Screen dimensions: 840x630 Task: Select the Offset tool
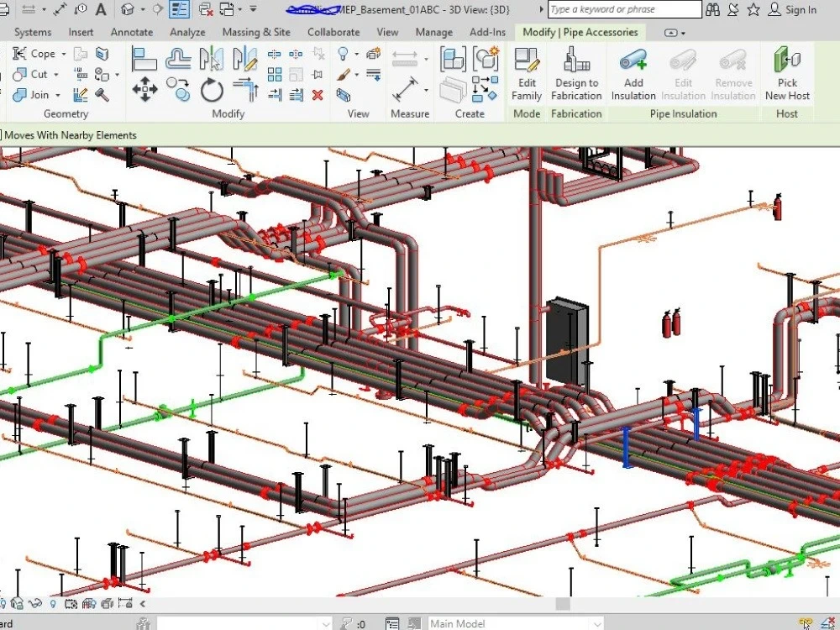pos(178,59)
